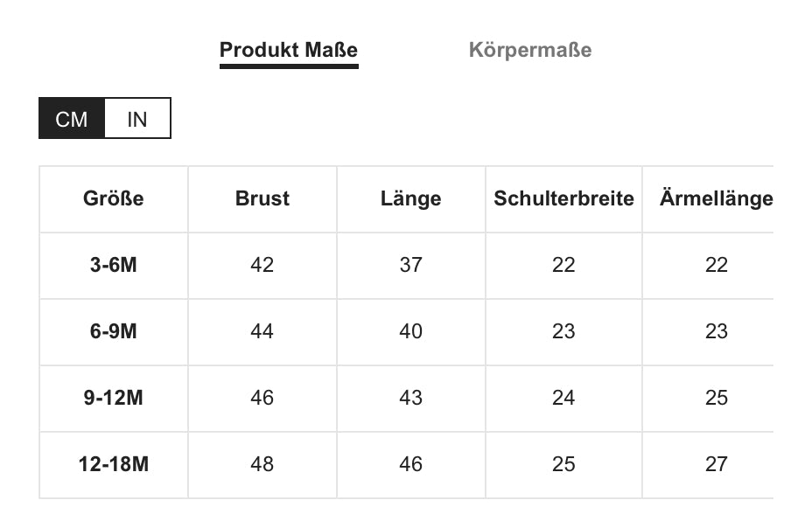Click Ärmellänge value 23 for 6-9M
Viewport: 812px width, 514px height.
[x=716, y=331]
